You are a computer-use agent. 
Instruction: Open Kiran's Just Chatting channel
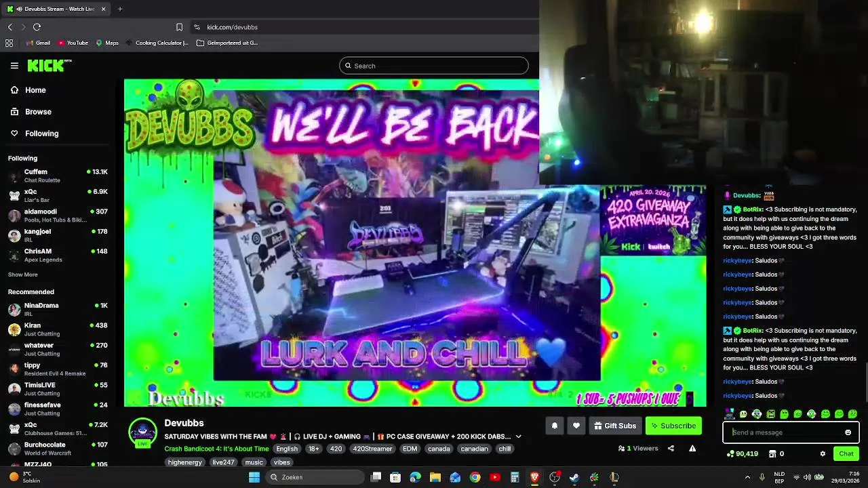(58, 329)
